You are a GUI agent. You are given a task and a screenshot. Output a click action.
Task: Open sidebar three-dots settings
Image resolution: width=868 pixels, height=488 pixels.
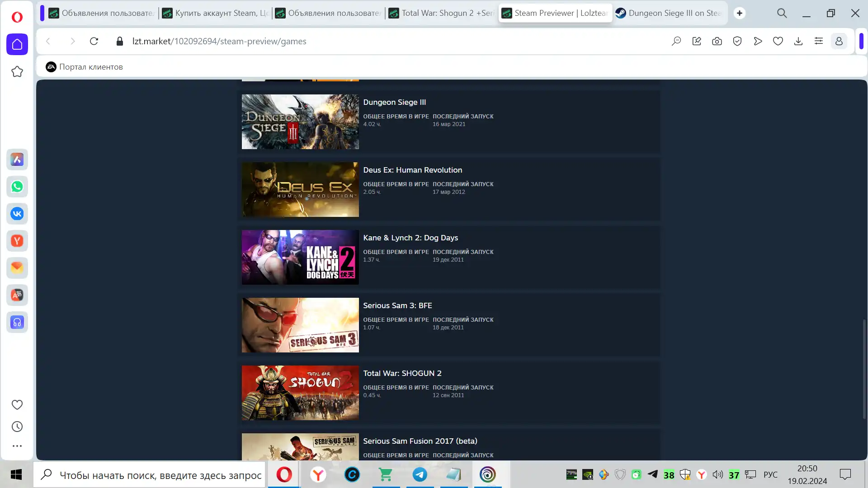tap(17, 446)
